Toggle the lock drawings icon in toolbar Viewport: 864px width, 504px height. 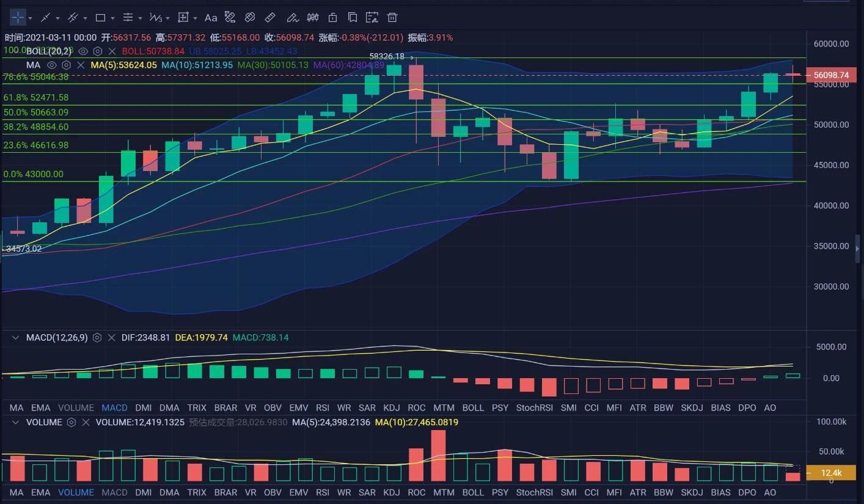click(332, 18)
